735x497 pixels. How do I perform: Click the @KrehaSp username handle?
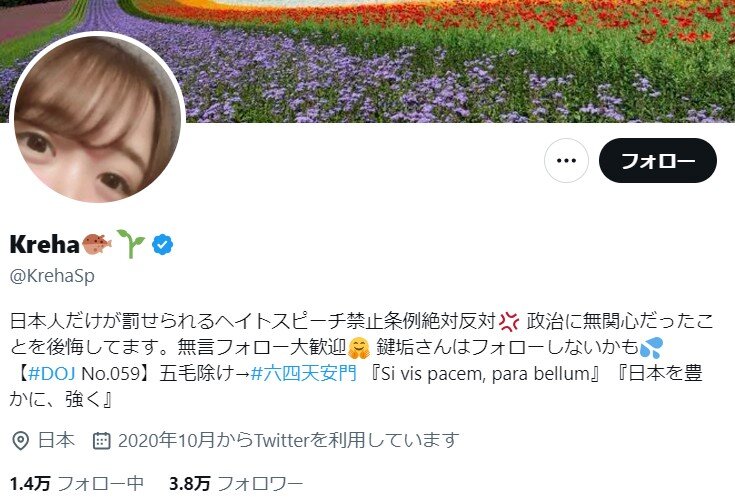52,276
